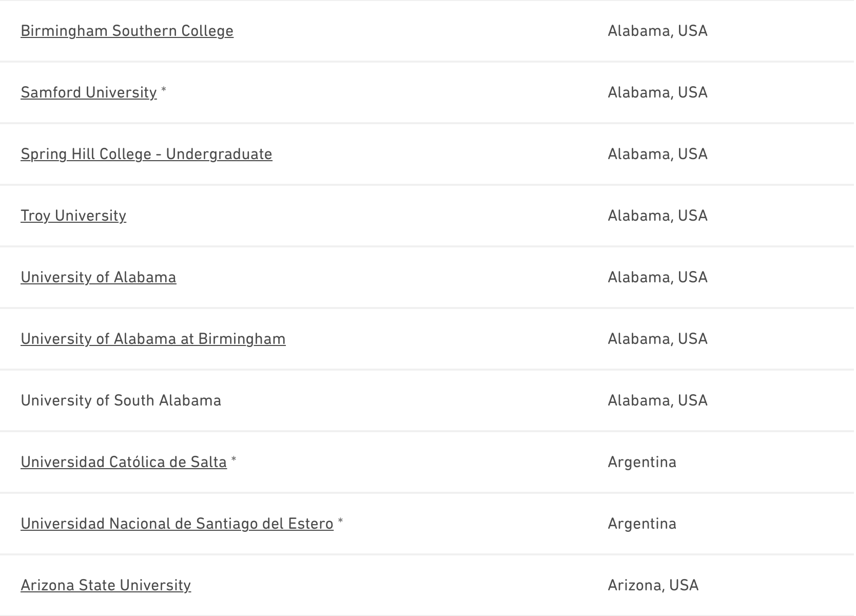
Task: Click Alabama, USA in Spring Hill College row
Action: [x=657, y=154]
